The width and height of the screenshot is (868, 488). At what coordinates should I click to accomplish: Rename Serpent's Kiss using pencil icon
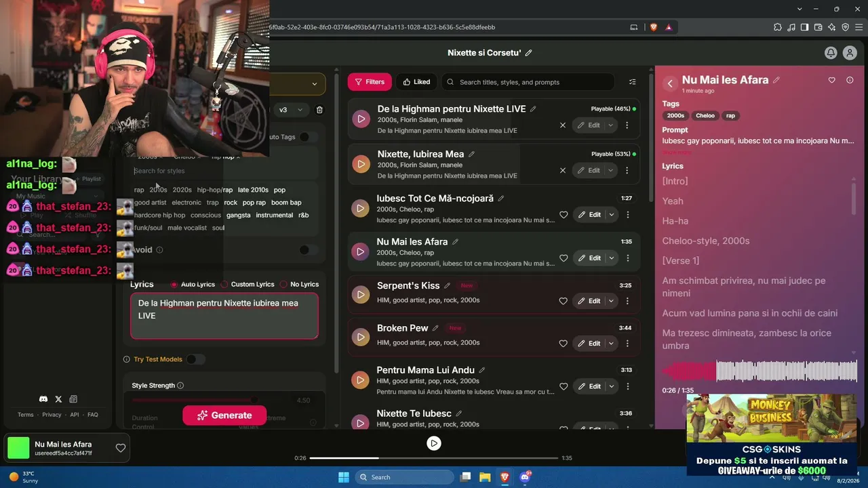click(x=448, y=286)
